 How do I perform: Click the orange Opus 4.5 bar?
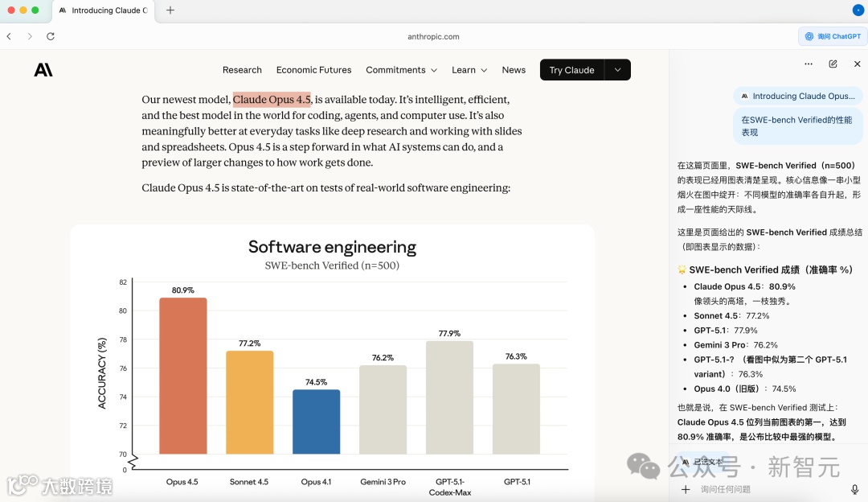(183, 376)
